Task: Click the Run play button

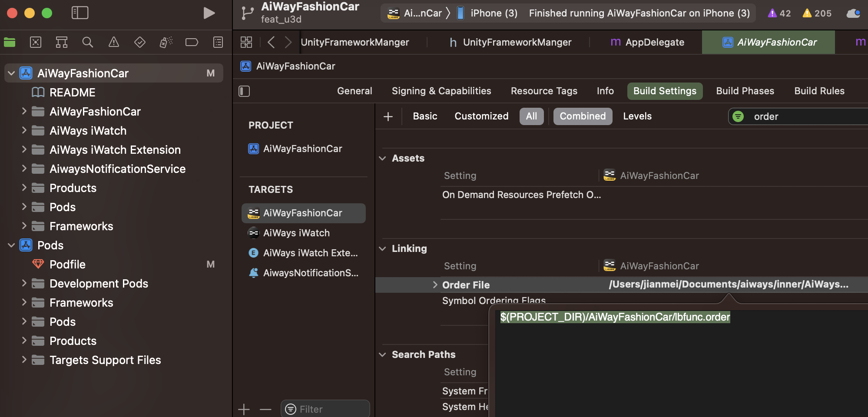Action: (x=209, y=13)
